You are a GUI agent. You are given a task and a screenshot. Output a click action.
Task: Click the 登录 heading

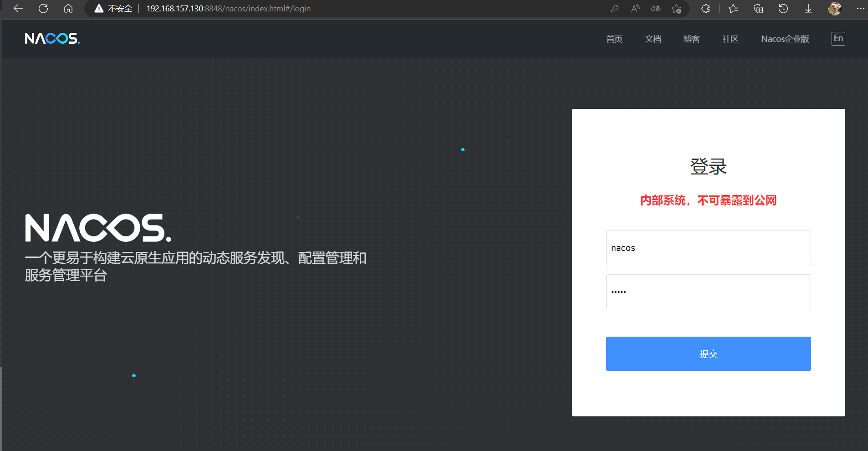708,167
